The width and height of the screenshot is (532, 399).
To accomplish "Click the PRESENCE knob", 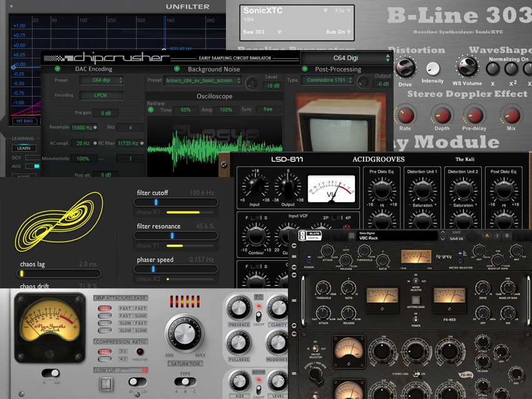I will [238, 308].
